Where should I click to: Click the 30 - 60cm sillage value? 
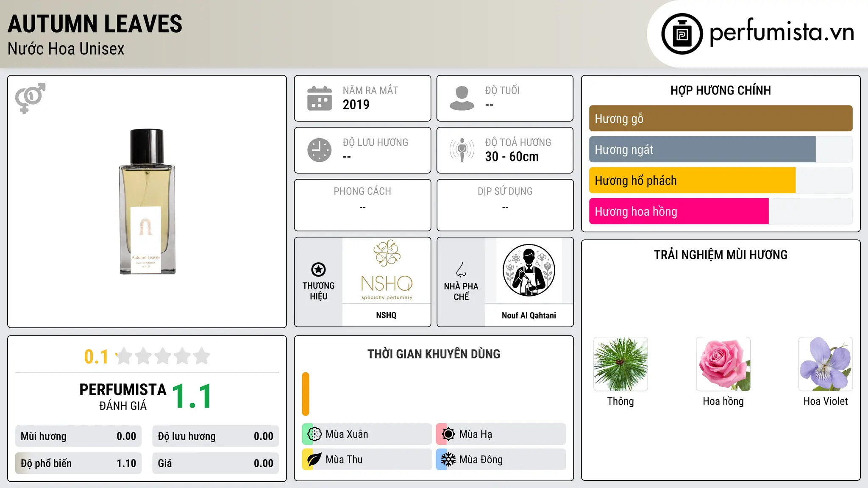tap(512, 157)
